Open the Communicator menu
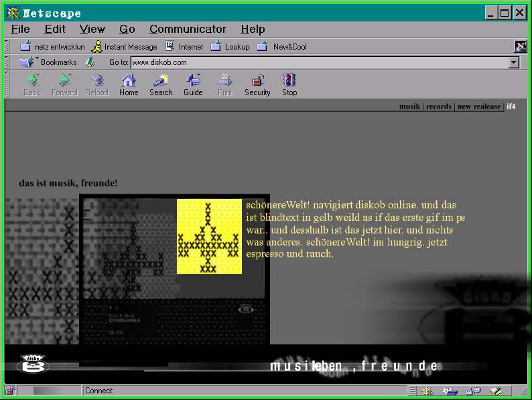The image size is (532, 400). [x=188, y=29]
